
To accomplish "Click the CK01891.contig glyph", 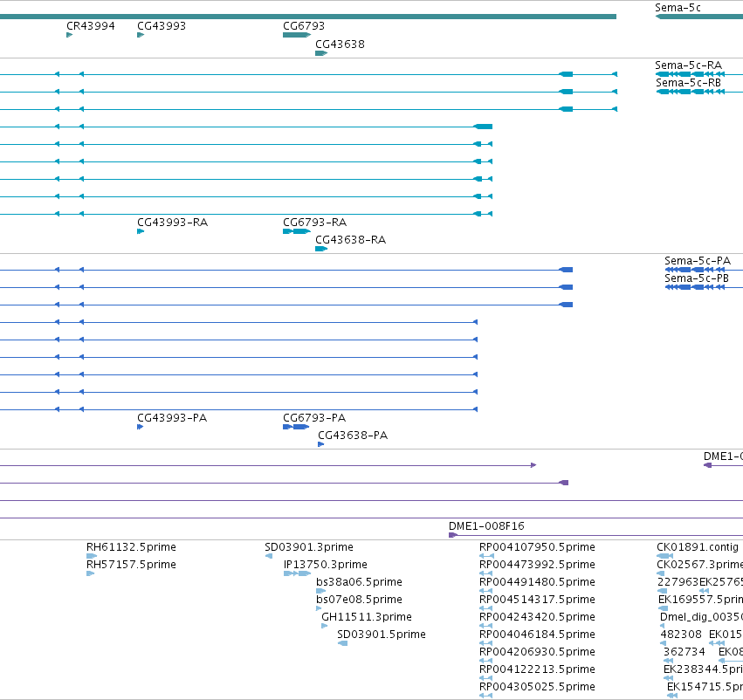I will pyautogui.click(x=664, y=556).
